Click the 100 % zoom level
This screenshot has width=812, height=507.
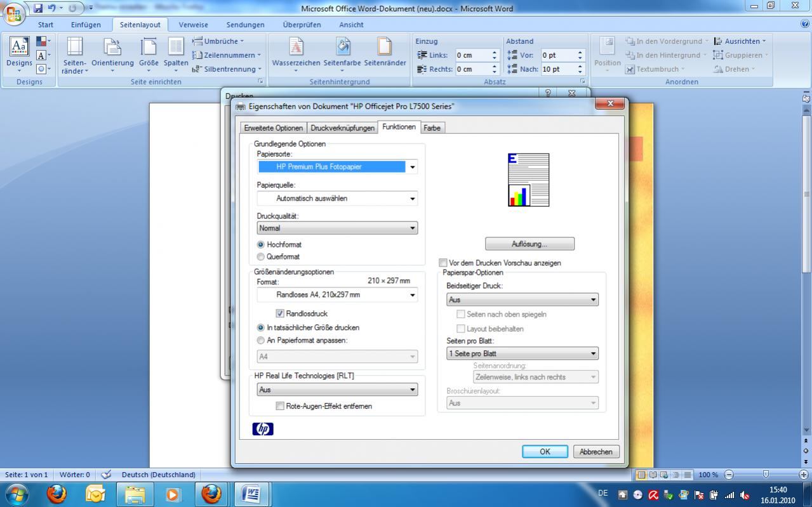(x=708, y=475)
